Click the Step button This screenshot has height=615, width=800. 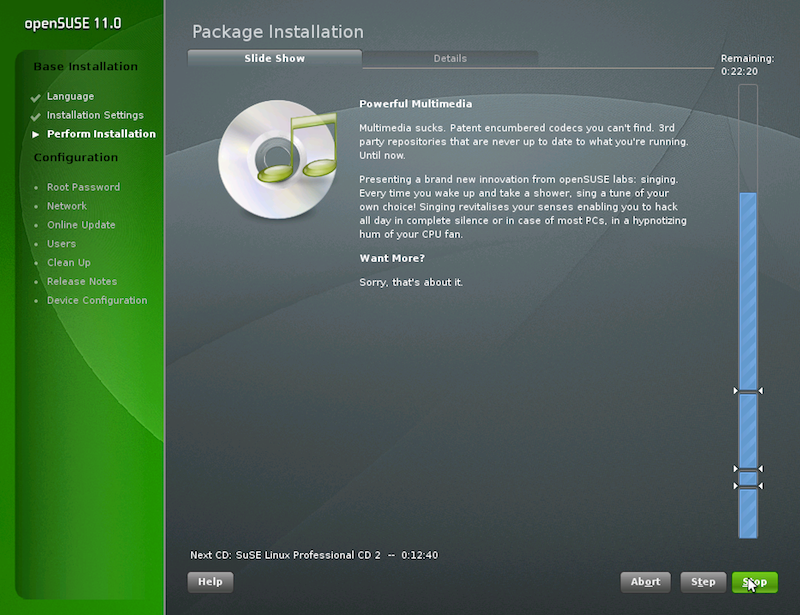703,582
